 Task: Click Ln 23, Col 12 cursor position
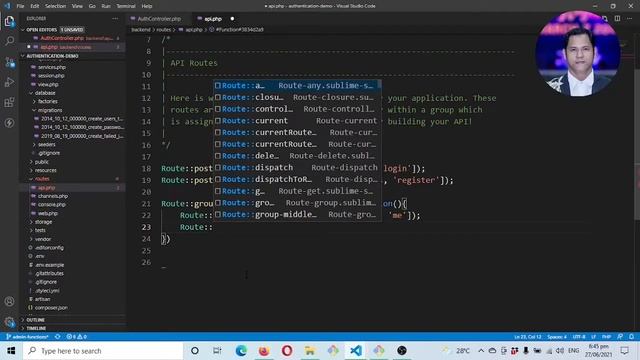[527, 337]
